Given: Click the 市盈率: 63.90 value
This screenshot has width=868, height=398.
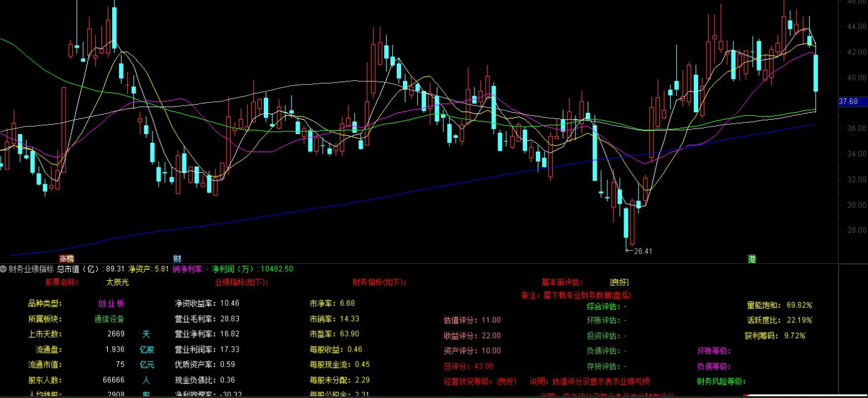Looking at the screenshot, I should click(x=334, y=334).
